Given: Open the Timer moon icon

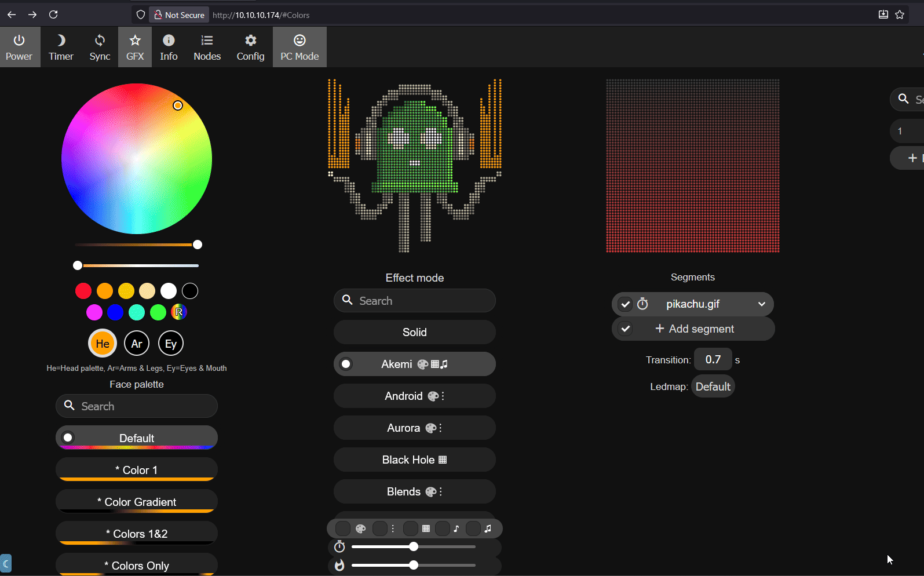Looking at the screenshot, I should (61, 47).
